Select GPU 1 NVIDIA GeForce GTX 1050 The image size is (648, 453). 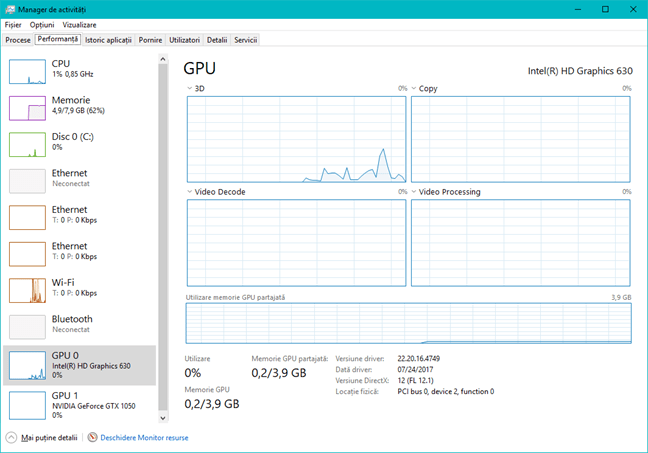tap(79, 405)
